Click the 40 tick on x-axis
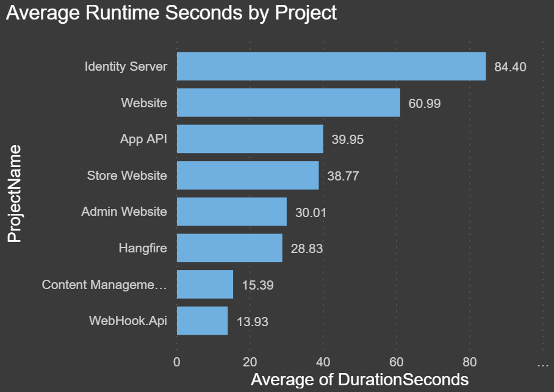554x392 pixels. coord(323,362)
